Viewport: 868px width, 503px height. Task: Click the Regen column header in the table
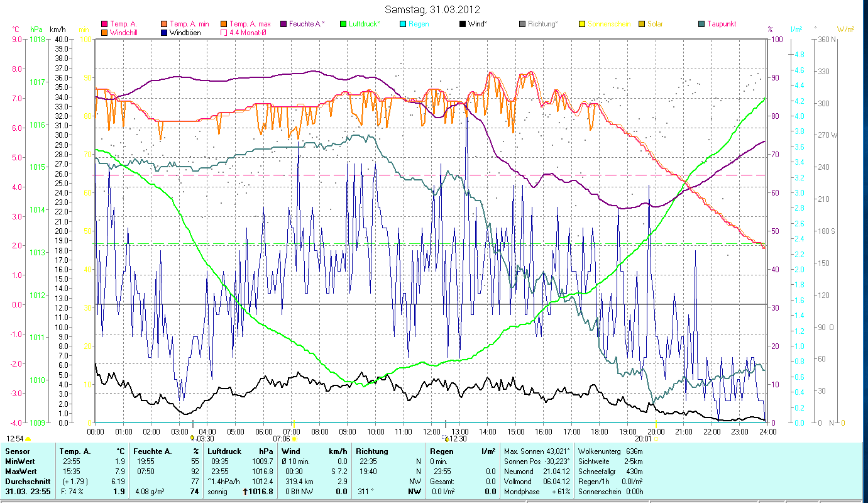tap(441, 451)
